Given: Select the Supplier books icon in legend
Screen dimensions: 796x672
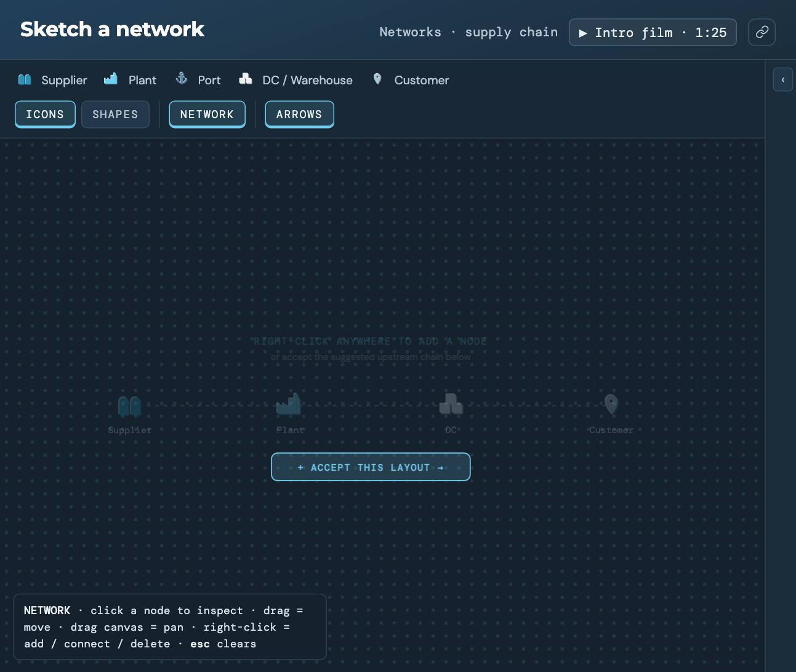Looking at the screenshot, I should pyautogui.click(x=25, y=79).
